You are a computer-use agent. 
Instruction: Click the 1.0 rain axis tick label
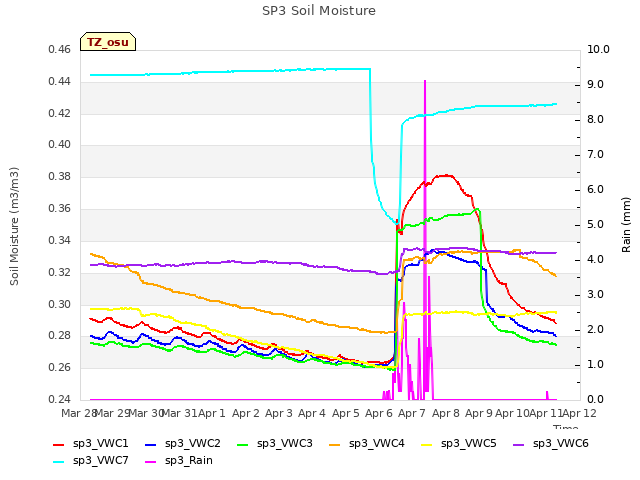(595, 365)
